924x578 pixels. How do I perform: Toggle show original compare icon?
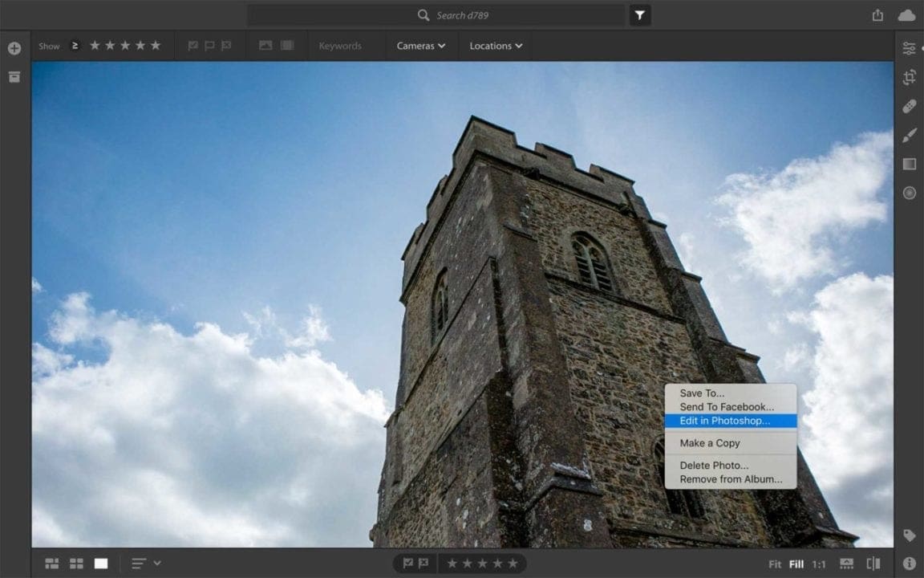tap(873, 564)
